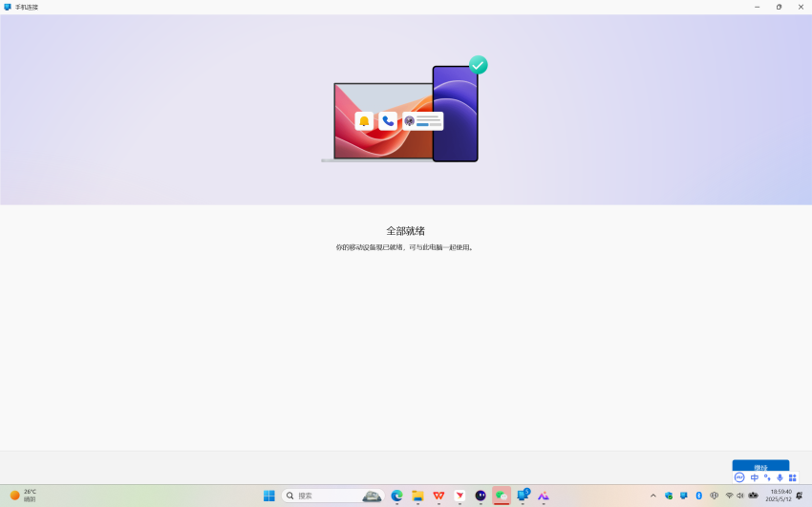Open the IME toolbox grid icon
This screenshot has height=507, width=812.
point(792,477)
